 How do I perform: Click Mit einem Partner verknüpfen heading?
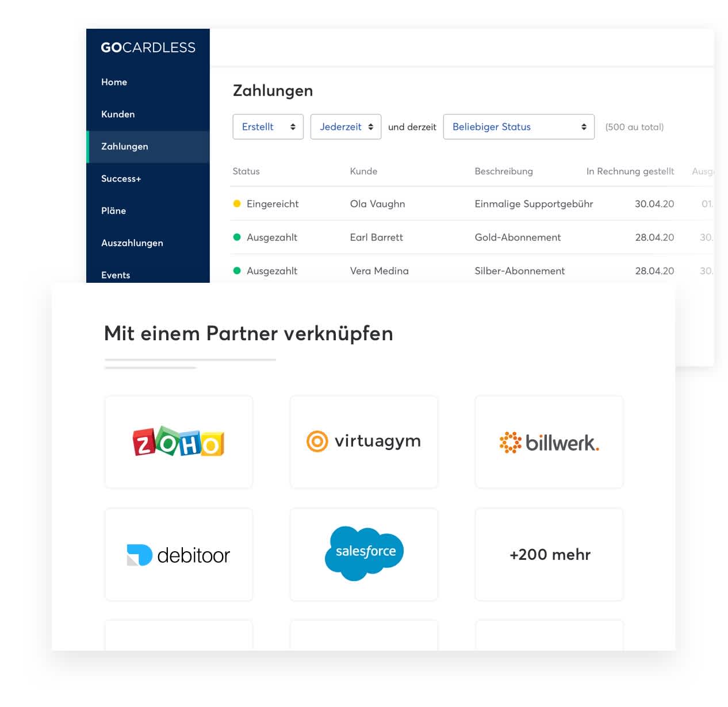click(248, 333)
